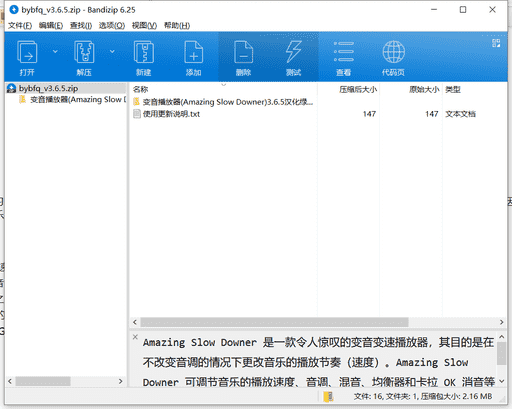Open the View (视图) menu

click(x=144, y=26)
